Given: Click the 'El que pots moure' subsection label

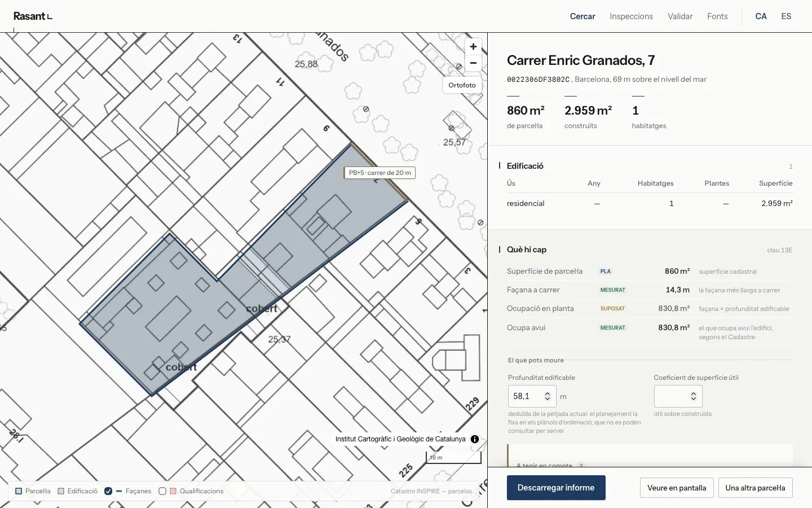Looking at the screenshot, I should pyautogui.click(x=536, y=360).
